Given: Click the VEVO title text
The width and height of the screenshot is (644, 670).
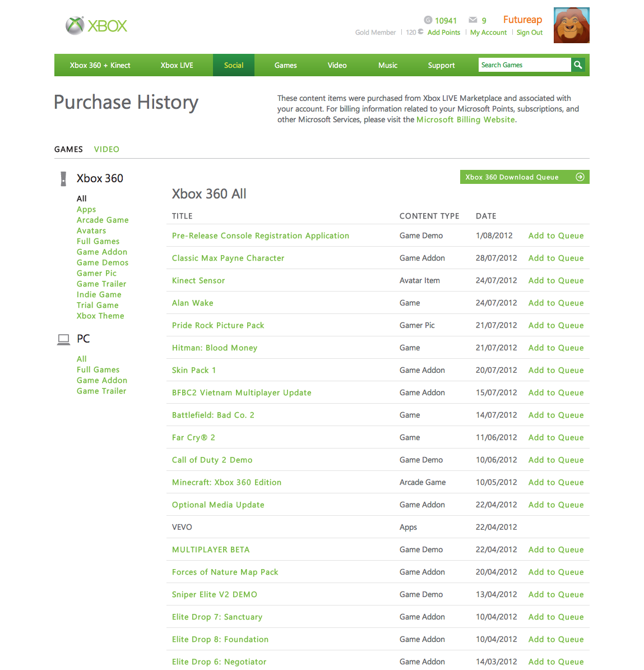Looking at the screenshot, I should pos(182,527).
